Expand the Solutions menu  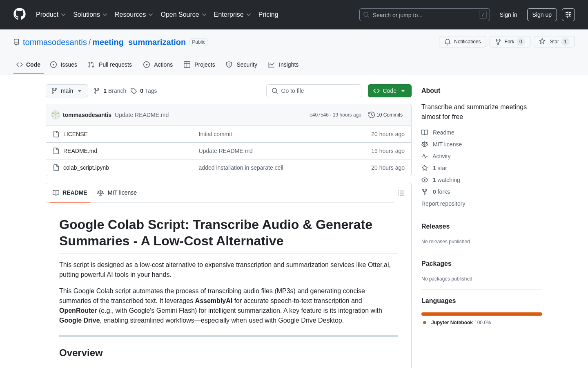(90, 15)
